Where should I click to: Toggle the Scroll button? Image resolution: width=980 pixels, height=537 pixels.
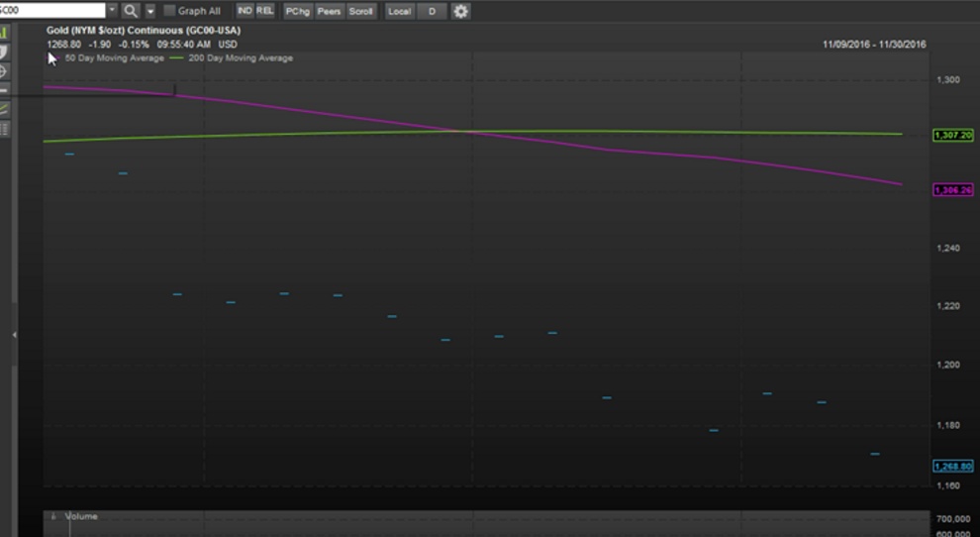(x=360, y=11)
